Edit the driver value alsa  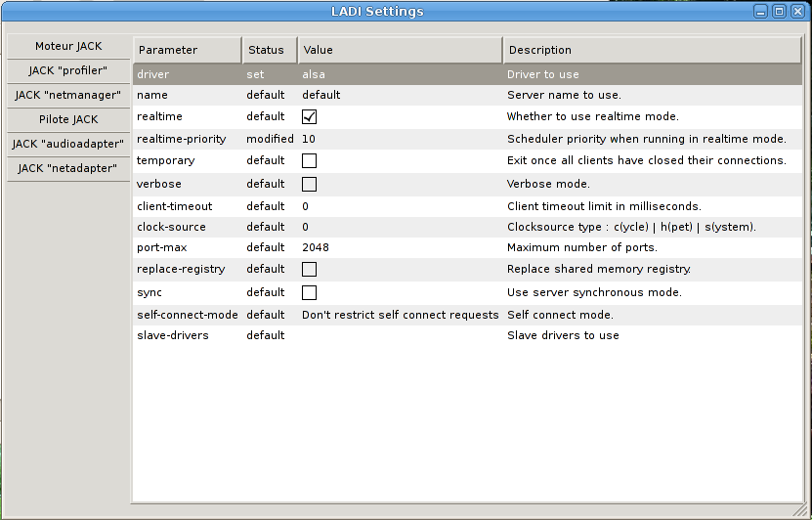[x=400, y=74]
